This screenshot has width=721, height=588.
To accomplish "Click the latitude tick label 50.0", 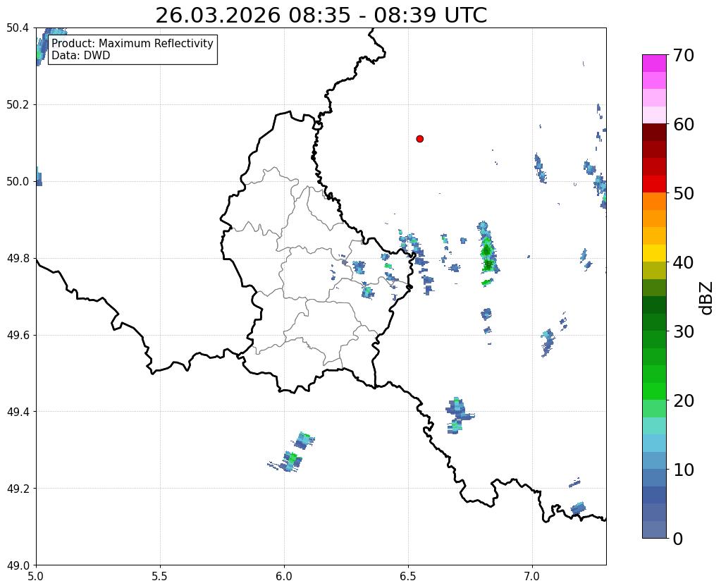I will click(x=18, y=182).
